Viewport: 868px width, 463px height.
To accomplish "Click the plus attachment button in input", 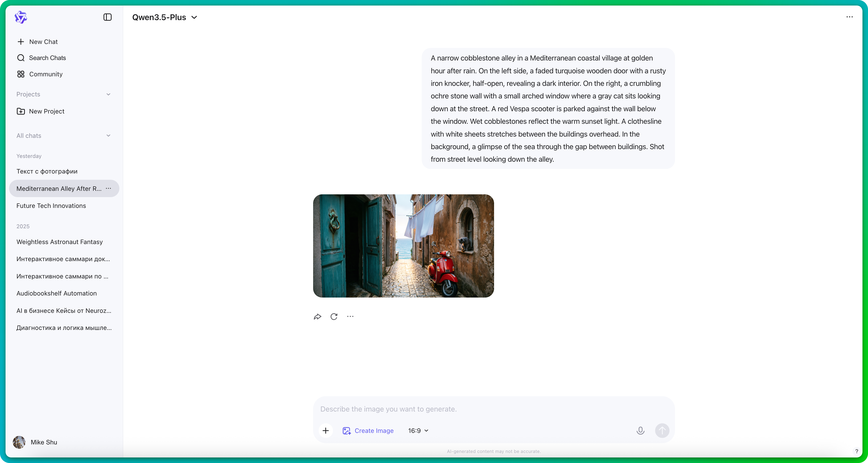I will [x=325, y=430].
